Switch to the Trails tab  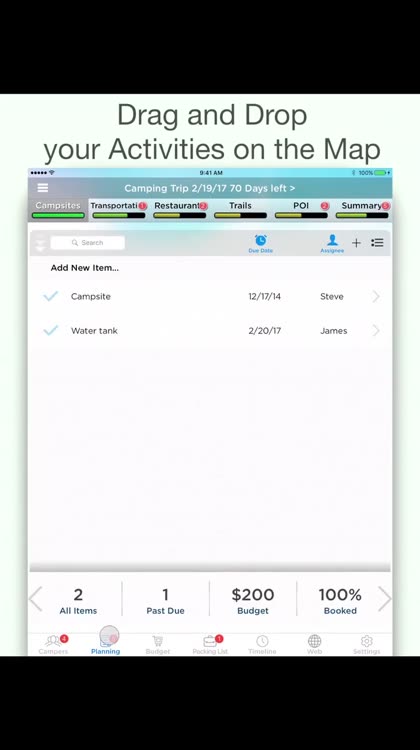click(240, 206)
